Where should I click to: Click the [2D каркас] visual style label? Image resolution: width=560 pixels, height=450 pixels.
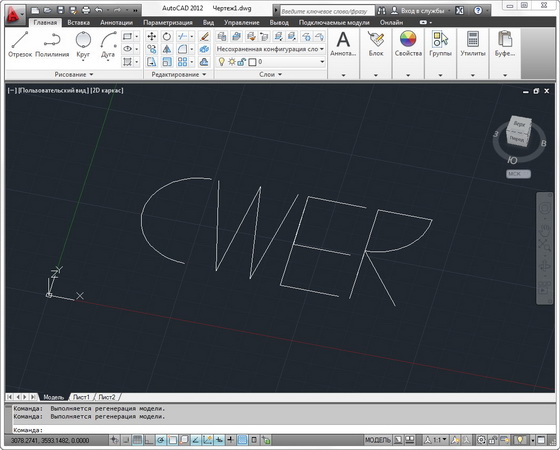pos(107,90)
